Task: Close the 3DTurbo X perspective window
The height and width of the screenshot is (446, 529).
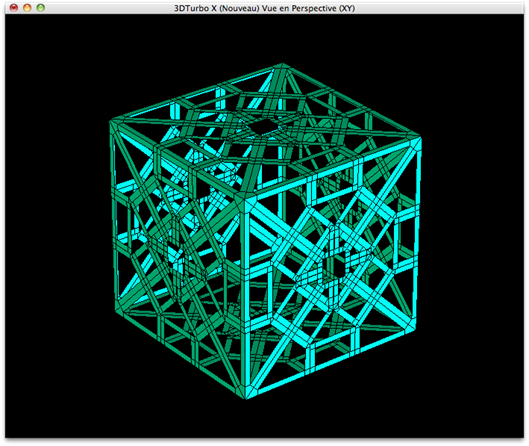Action: (x=13, y=8)
